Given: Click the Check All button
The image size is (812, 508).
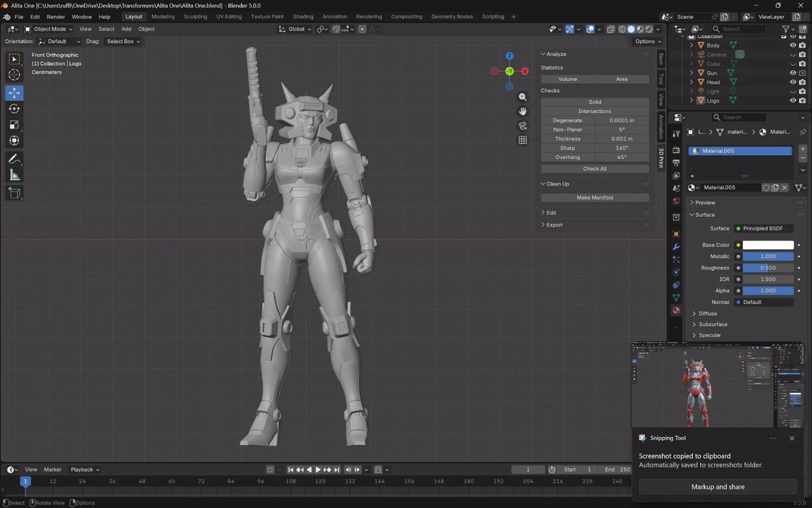Looking at the screenshot, I should [595, 169].
